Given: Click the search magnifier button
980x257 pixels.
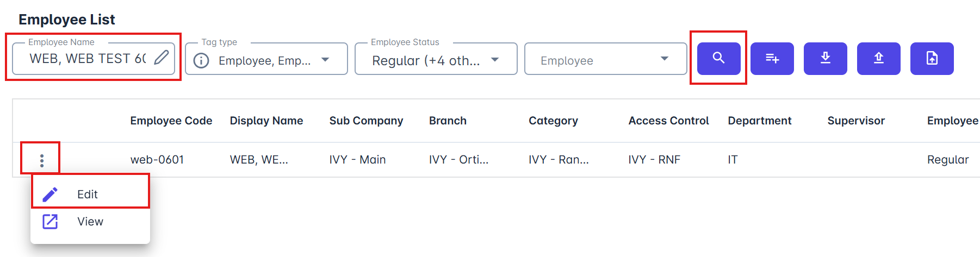Looking at the screenshot, I should 718,58.
